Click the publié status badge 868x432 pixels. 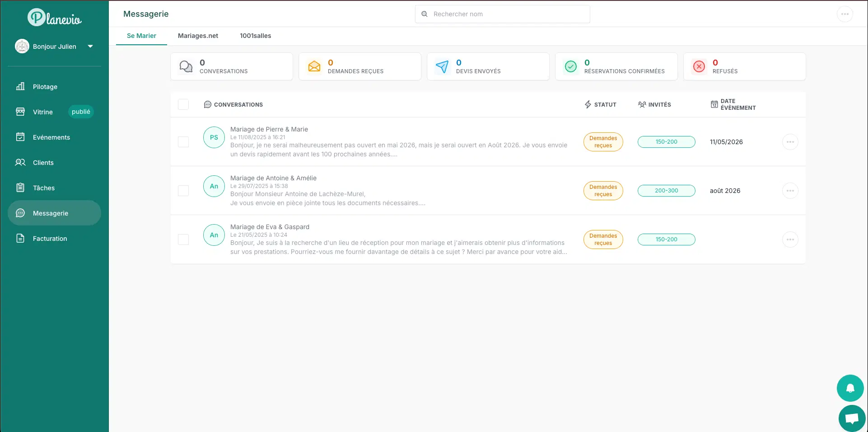[x=81, y=111]
